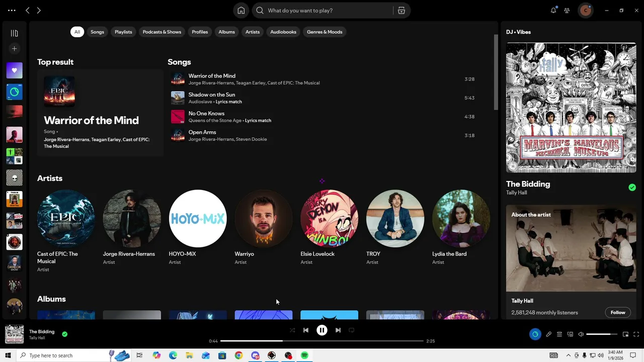Open the three-dots app menu
Image resolution: width=644 pixels, height=362 pixels.
(12, 11)
